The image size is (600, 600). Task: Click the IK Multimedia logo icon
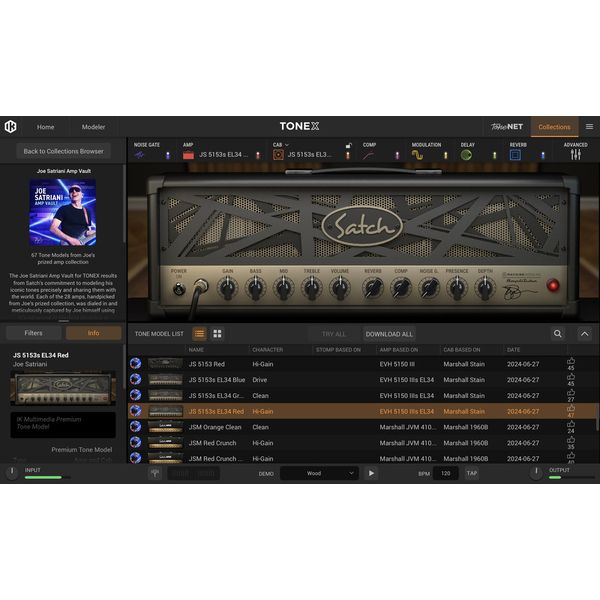[11, 127]
